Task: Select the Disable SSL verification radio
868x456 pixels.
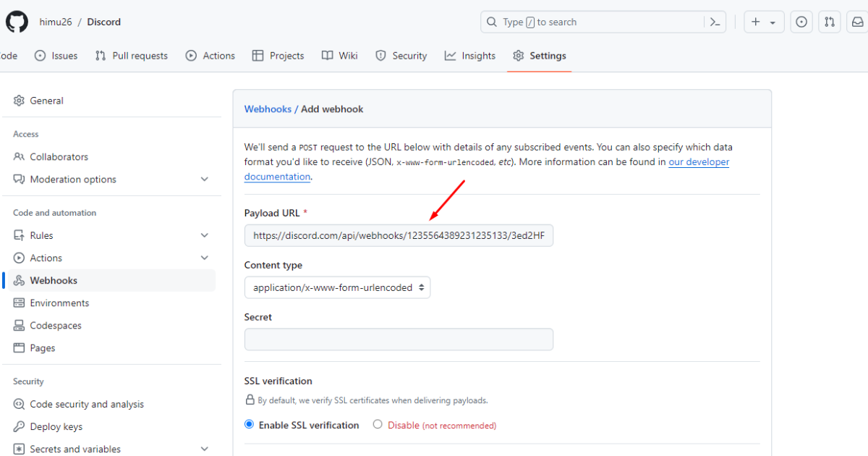Action: coord(378,424)
